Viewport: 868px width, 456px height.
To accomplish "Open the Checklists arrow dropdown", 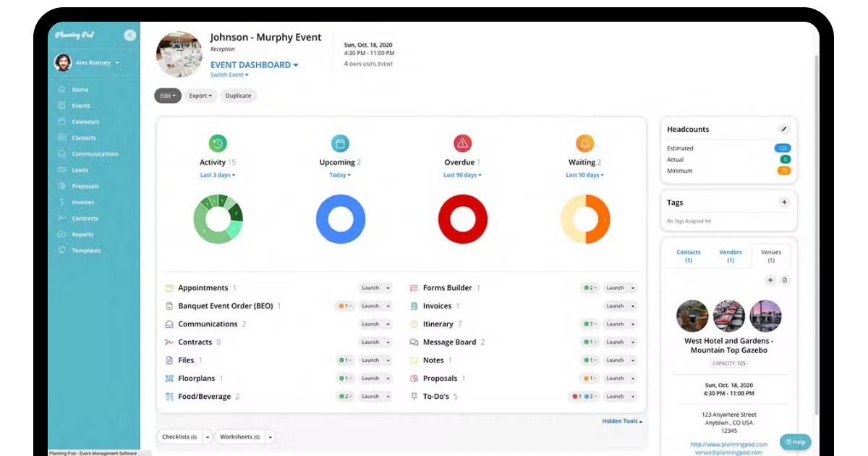I will tap(208, 437).
